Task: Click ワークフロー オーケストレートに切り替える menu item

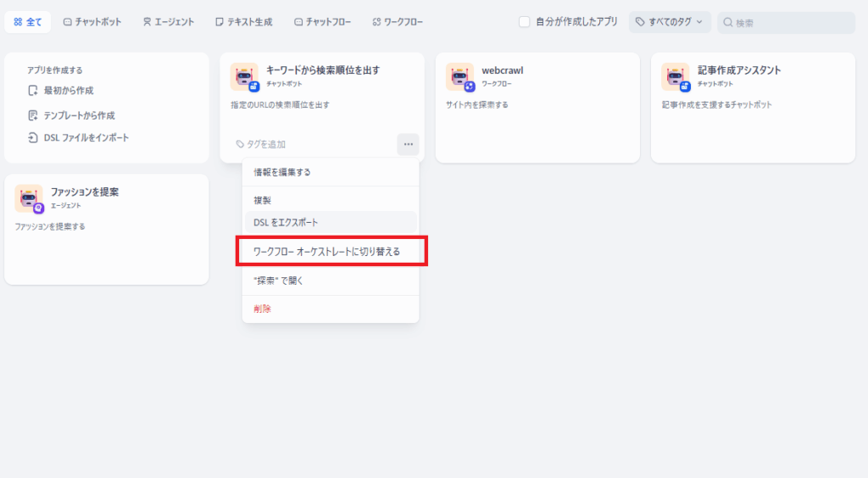Action: (x=326, y=252)
